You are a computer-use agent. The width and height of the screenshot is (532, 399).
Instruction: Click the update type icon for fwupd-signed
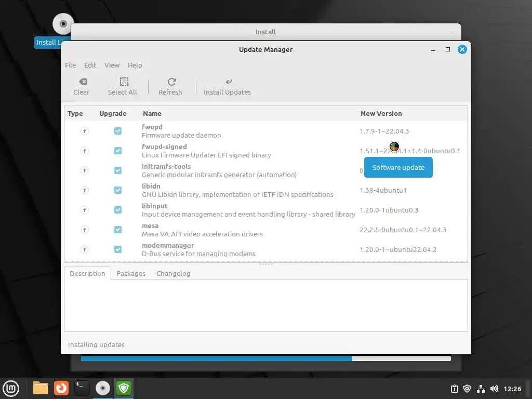point(85,151)
